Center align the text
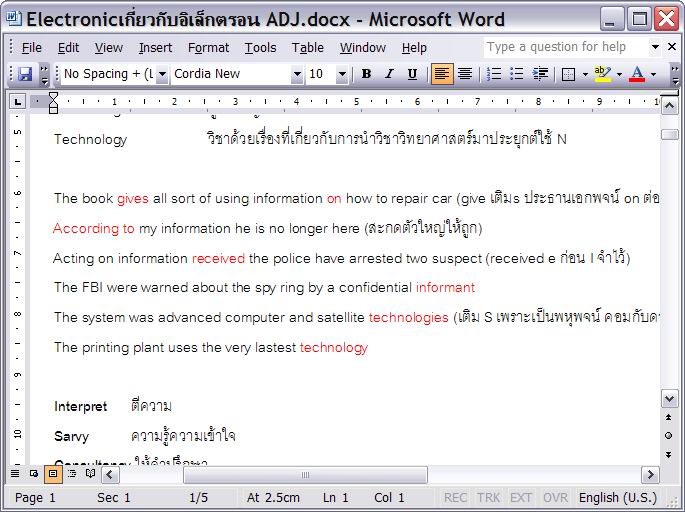Viewport: 685px width, 512px height. 464,74
